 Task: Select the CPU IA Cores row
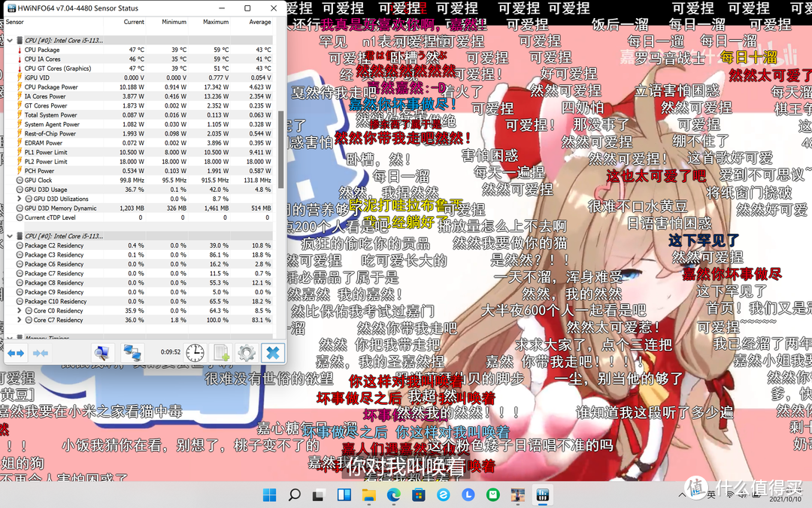click(x=139, y=59)
